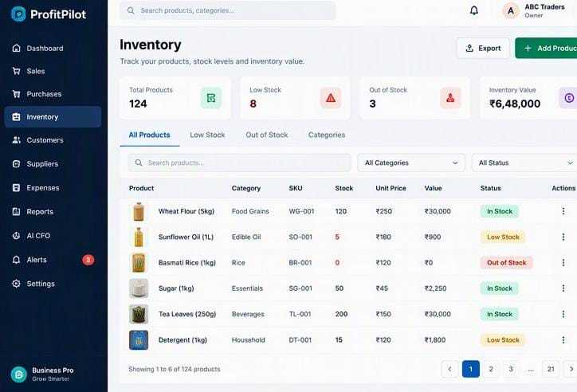Click the Business Pro plan icon
577x392 pixels.
(x=19, y=374)
